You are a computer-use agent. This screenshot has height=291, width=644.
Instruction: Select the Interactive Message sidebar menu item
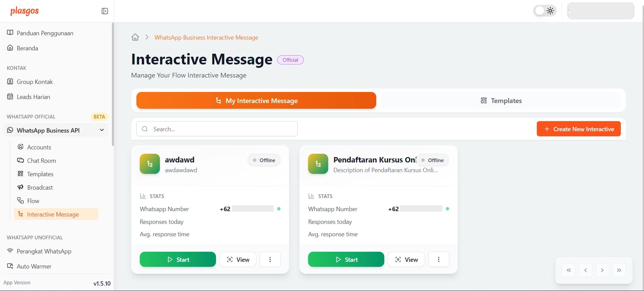pos(53,214)
